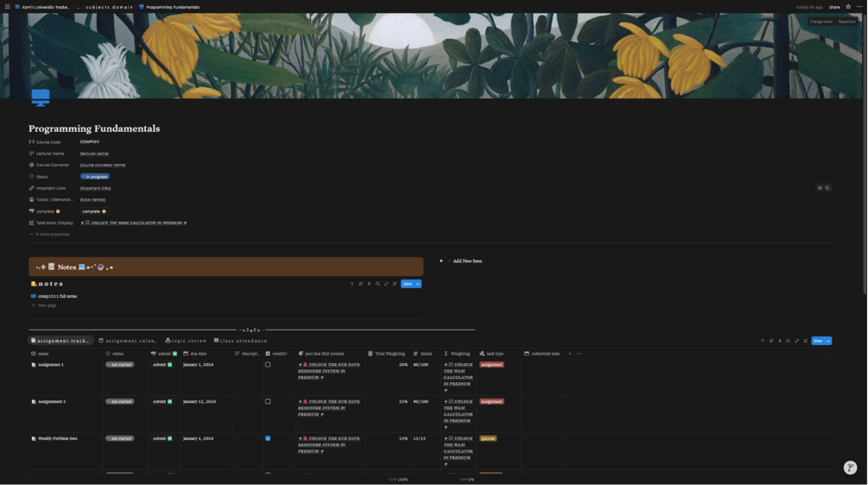
Task: Sort the notes database
Action: pos(360,284)
